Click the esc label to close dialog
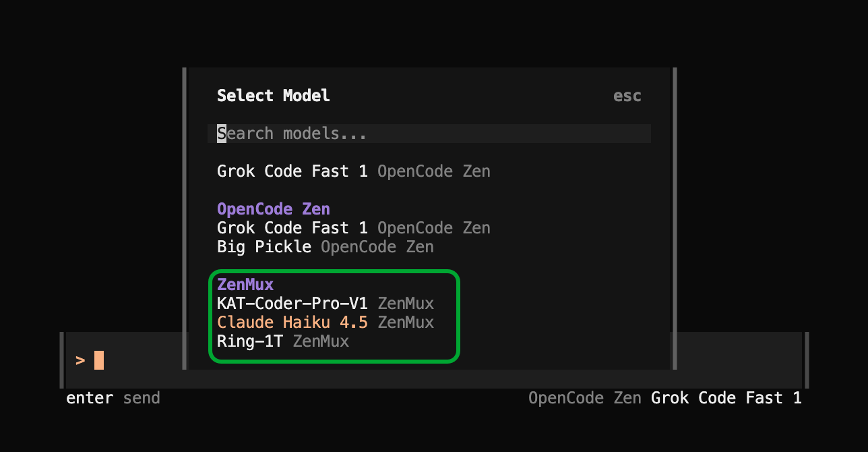This screenshot has width=868, height=452. pyautogui.click(x=627, y=96)
